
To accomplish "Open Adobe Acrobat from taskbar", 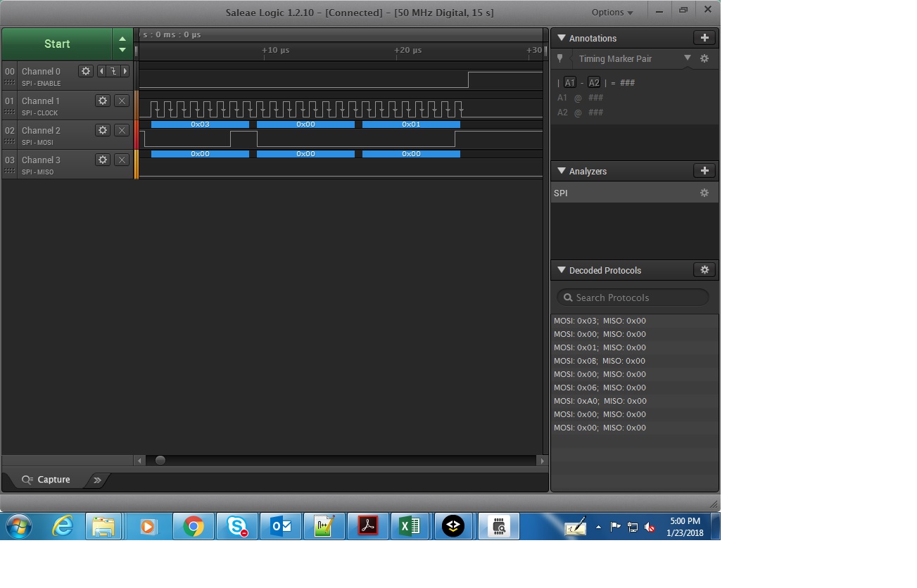I will 367,526.
